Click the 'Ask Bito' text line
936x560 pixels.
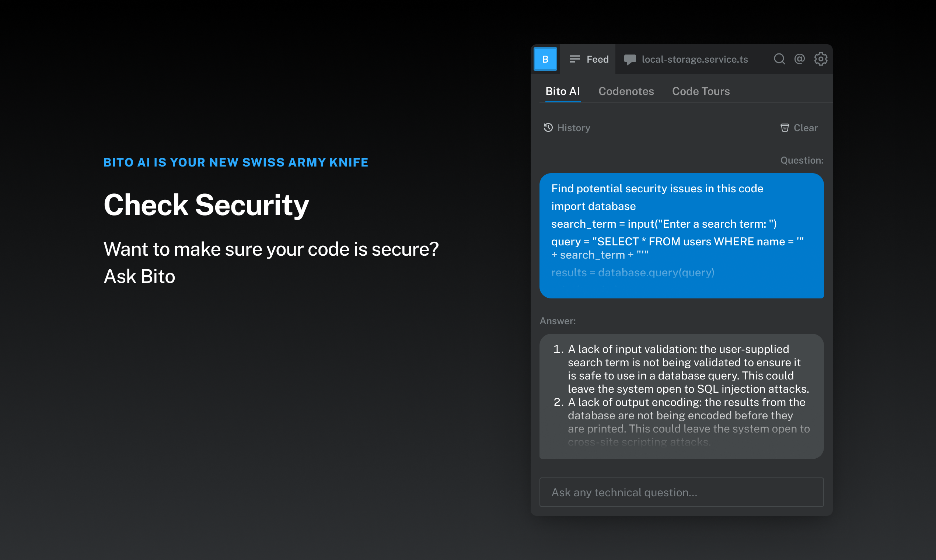139,276
